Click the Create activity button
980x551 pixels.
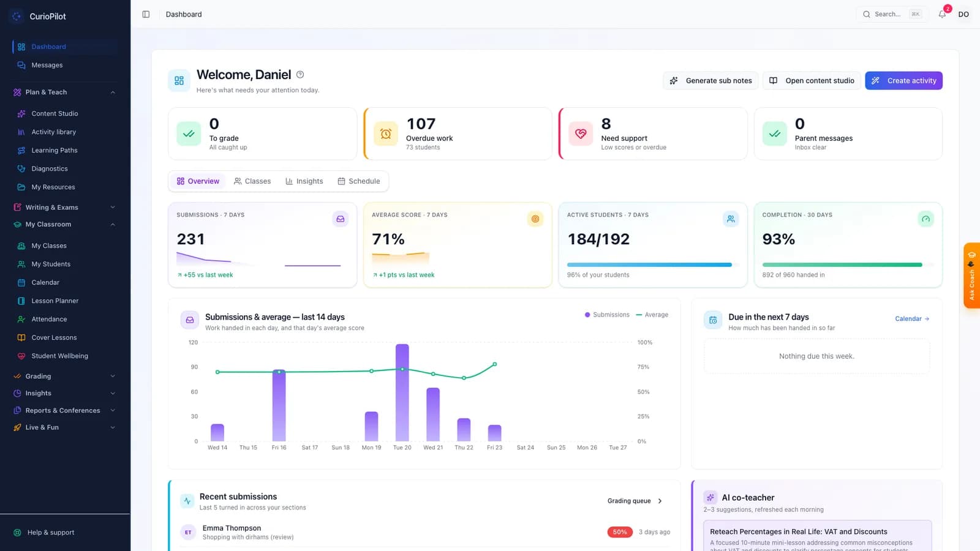click(904, 81)
